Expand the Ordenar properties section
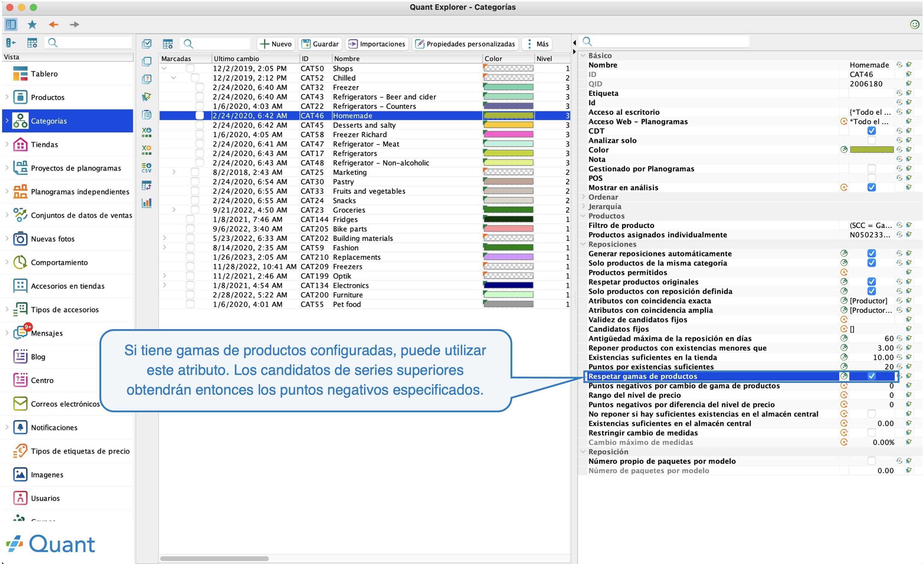 coord(584,197)
